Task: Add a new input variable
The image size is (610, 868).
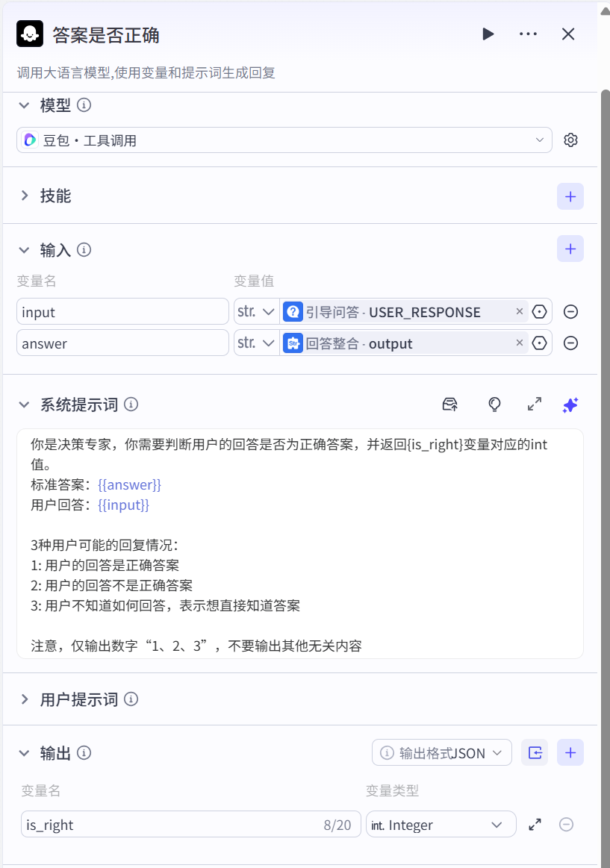Action: [x=570, y=249]
